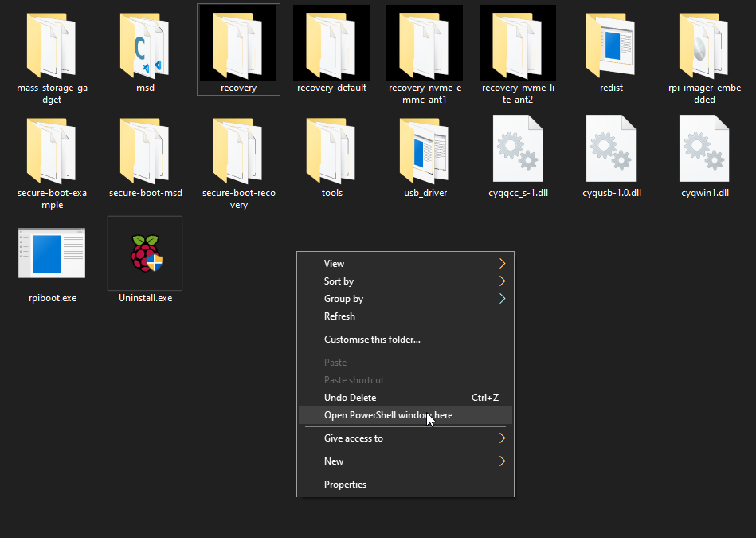
Task: Click the greyed-out Paste entry
Action: coord(405,363)
